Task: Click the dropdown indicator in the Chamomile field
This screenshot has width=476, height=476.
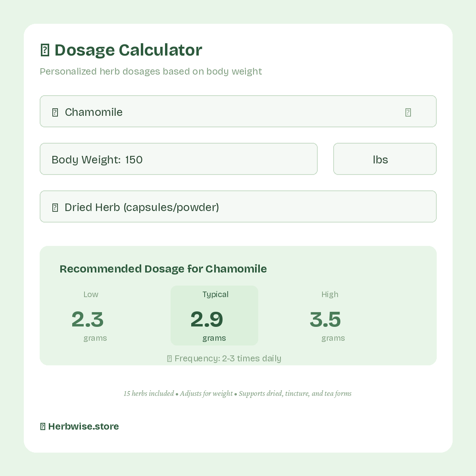Action: (408, 112)
